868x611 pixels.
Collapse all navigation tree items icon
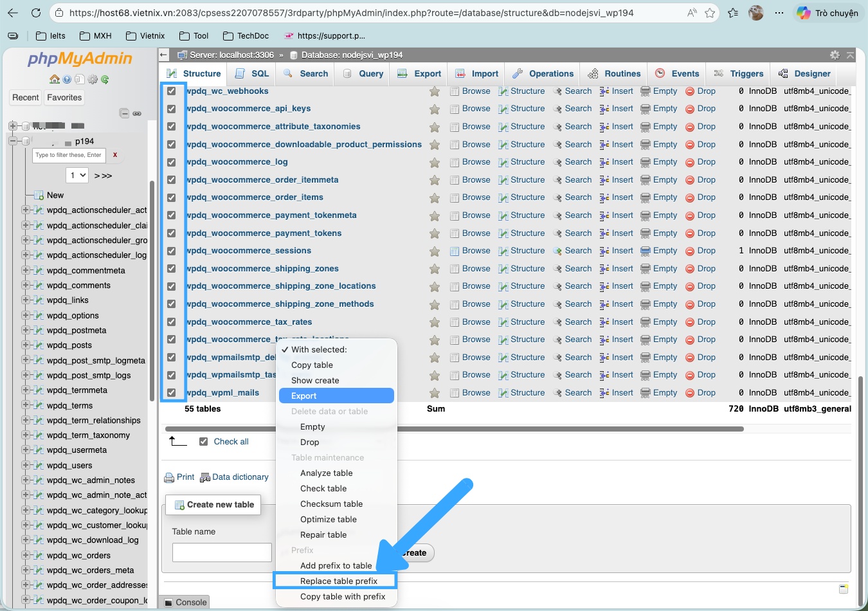tap(125, 113)
